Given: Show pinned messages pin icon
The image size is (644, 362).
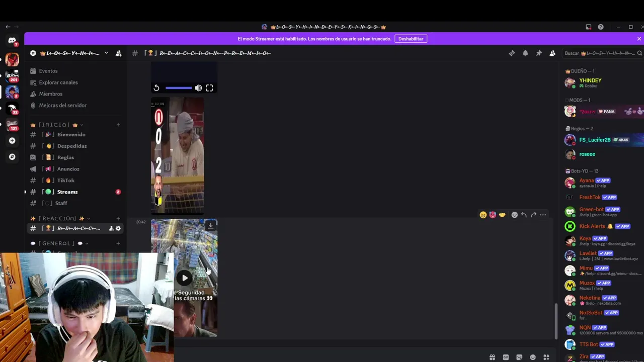Looking at the screenshot, I should tap(539, 53).
